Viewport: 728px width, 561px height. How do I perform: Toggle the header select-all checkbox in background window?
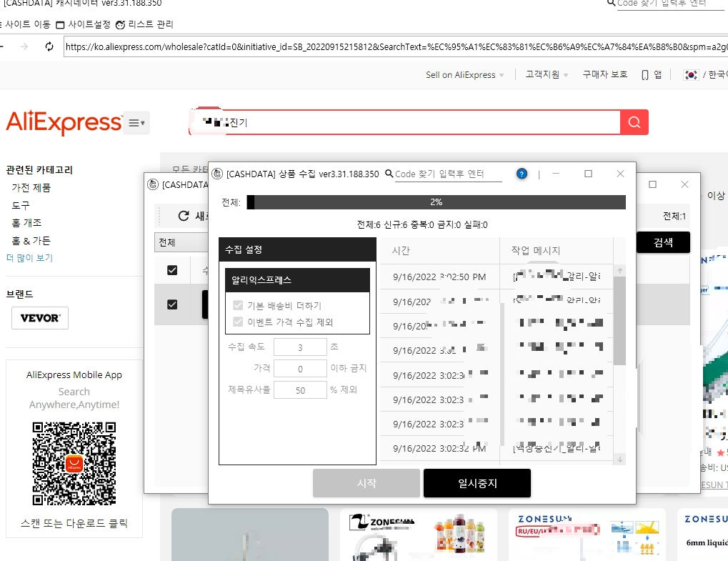tap(172, 270)
